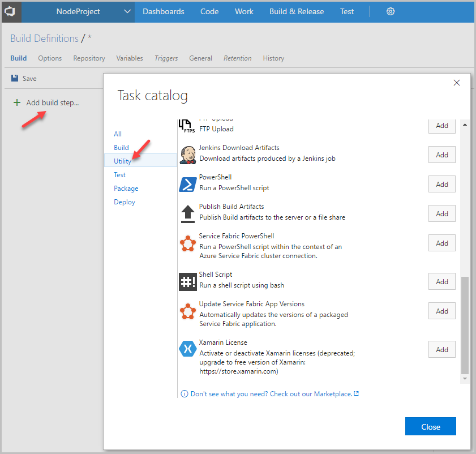Click the 'Task catalog' heading

pos(152,96)
